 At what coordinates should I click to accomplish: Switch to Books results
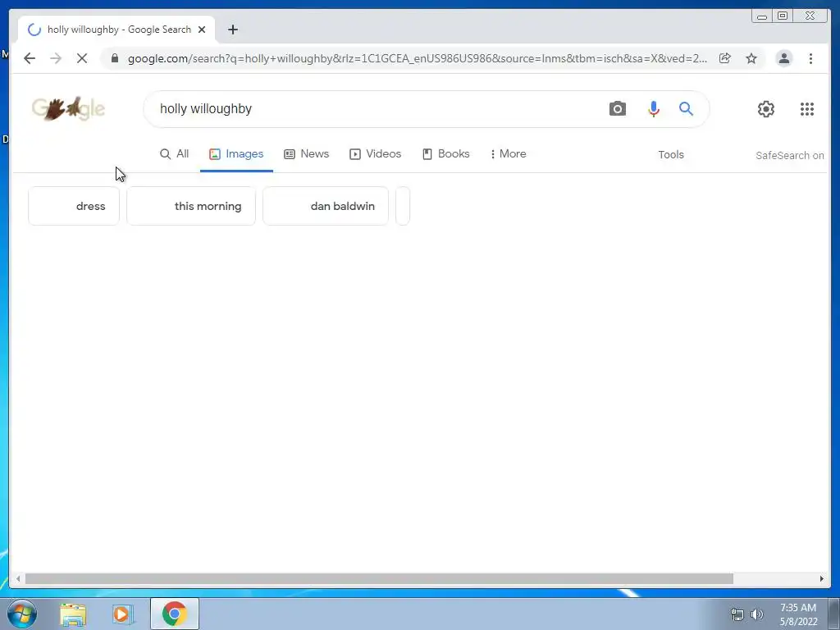pos(445,153)
